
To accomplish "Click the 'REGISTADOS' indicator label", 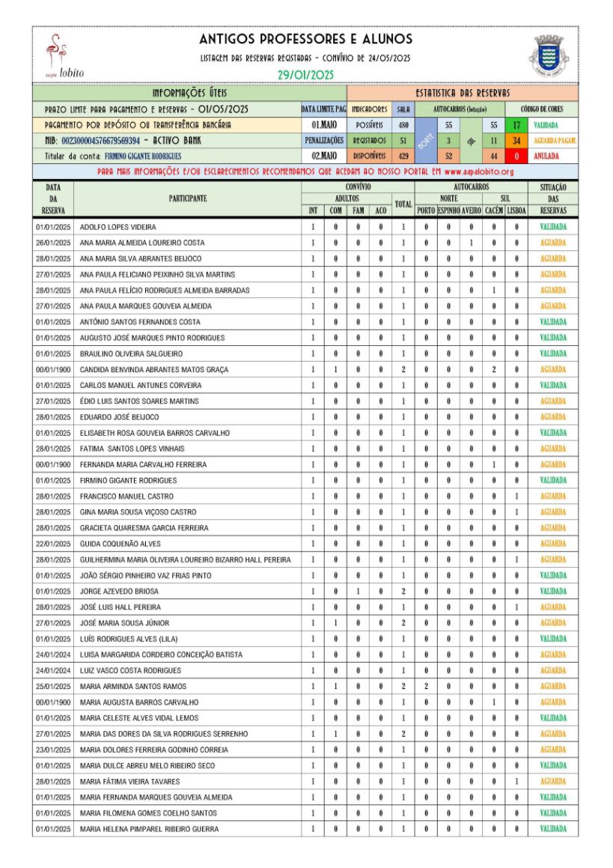I will pyautogui.click(x=369, y=141).
